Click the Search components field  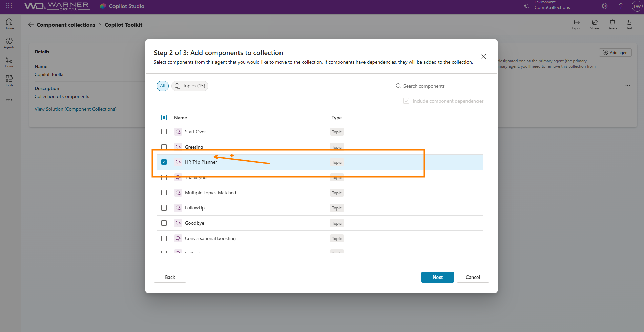tap(439, 86)
